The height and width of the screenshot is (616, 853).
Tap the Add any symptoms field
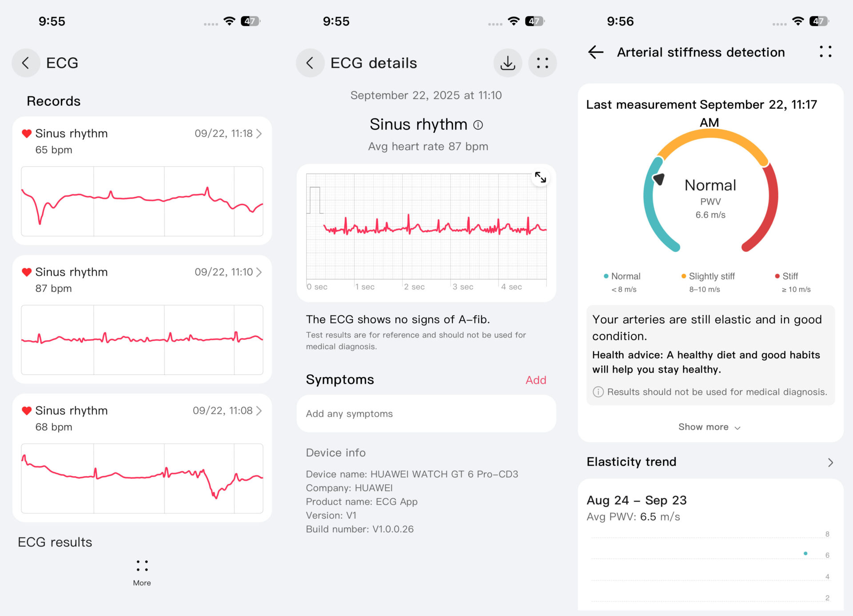click(x=426, y=414)
